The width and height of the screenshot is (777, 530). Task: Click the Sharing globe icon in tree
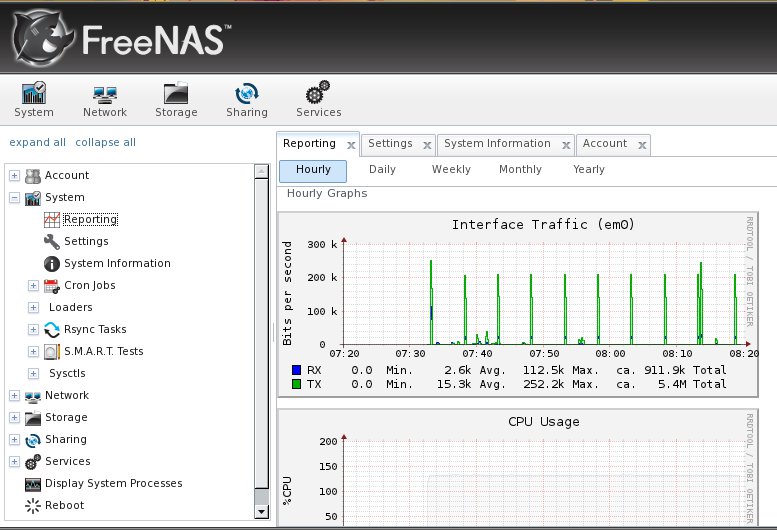point(33,440)
